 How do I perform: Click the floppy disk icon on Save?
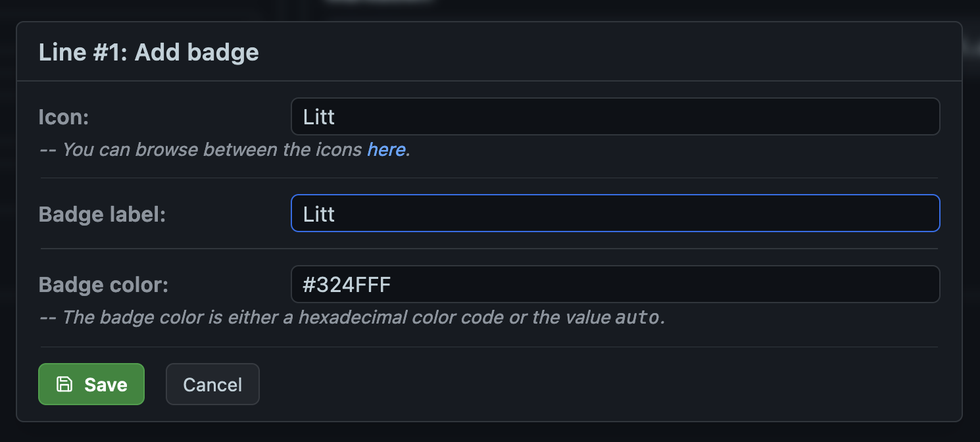click(64, 384)
